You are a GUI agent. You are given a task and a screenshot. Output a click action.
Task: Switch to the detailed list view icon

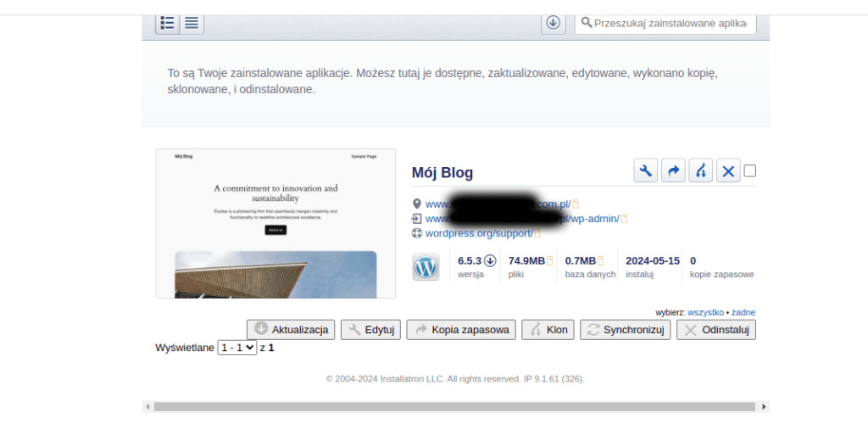tap(168, 23)
